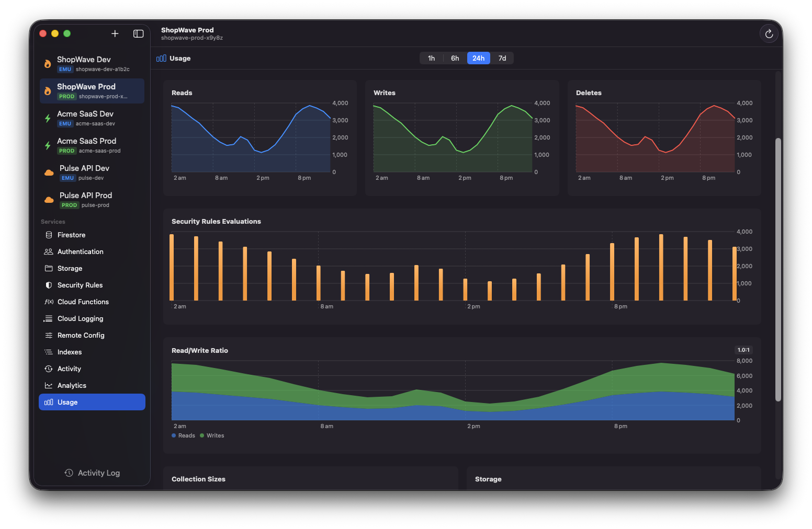This screenshot has width=812, height=529.
Task: Toggle the Writes legend under Read/Write Ratio
Action: tap(212, 435)
